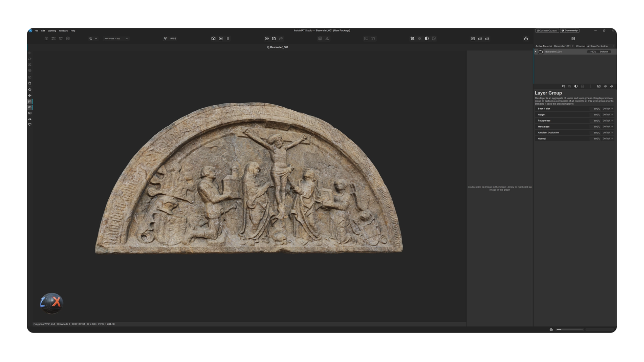Click the undo arrow icon in toolbar
This screenshot has width=644, height=362.
[91, 39]
